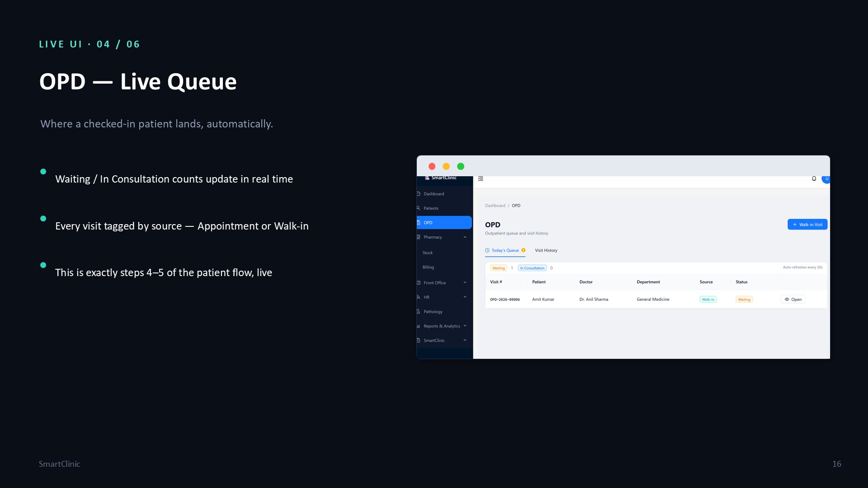Click the notification bell icon
This screenshot has width=868, height=488.
click(814, 178)
